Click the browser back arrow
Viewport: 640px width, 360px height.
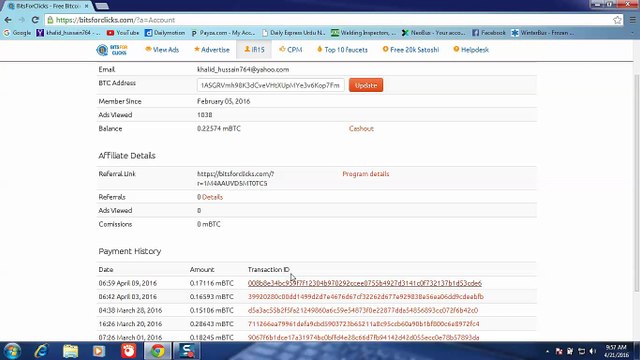click(x=8, y=20)
